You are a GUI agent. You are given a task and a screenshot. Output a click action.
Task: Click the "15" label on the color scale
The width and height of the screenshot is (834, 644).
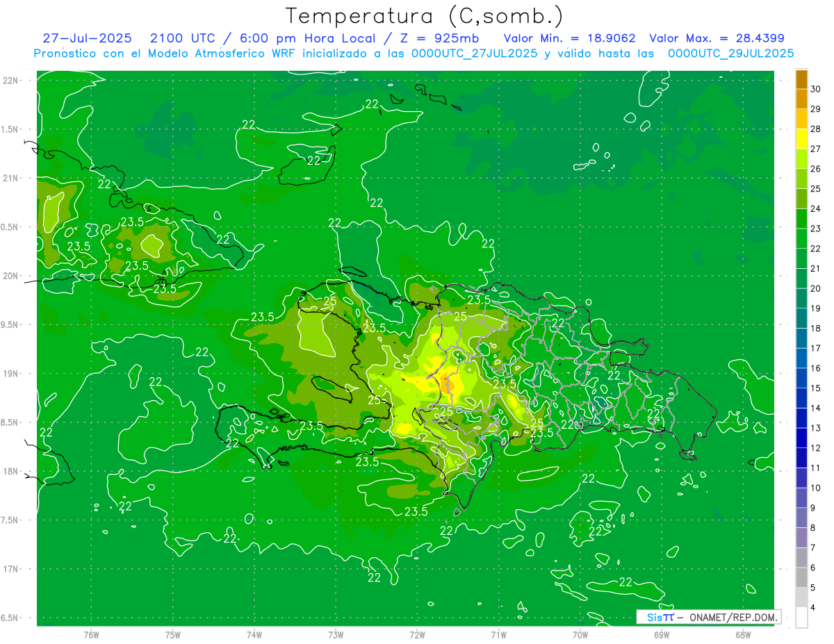tap(816, 388)
